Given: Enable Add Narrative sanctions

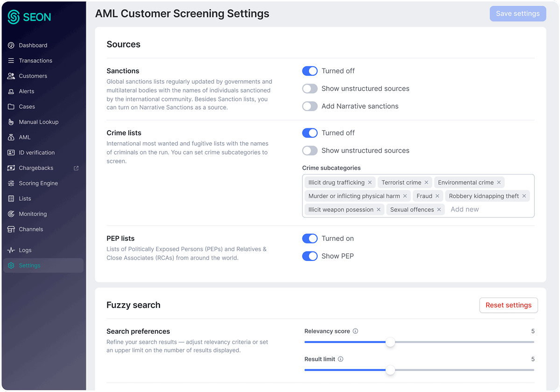Looking at the screenshot, I should (310, 106).
